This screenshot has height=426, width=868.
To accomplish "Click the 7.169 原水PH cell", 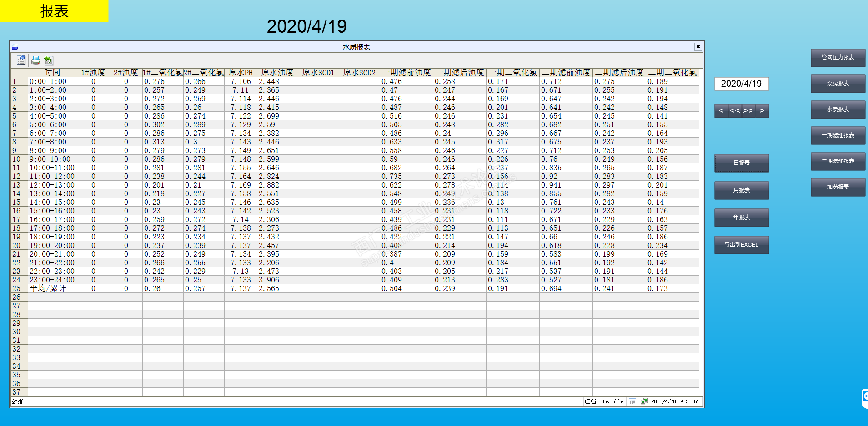I will point(241,185).
